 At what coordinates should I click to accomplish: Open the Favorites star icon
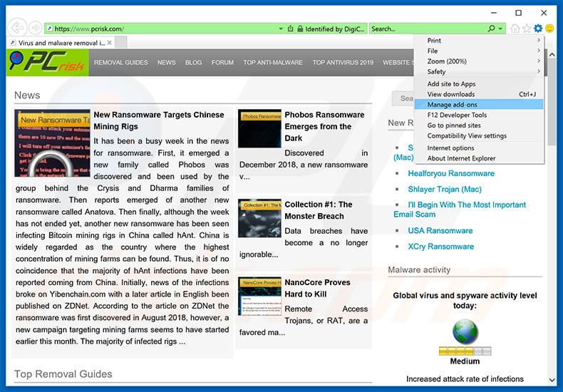[x=527, y=29]
